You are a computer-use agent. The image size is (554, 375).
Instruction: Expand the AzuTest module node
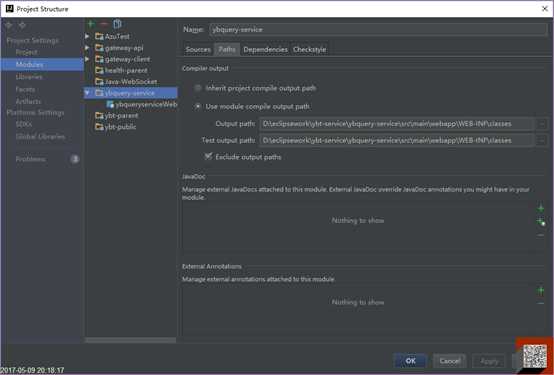(87, 36)
